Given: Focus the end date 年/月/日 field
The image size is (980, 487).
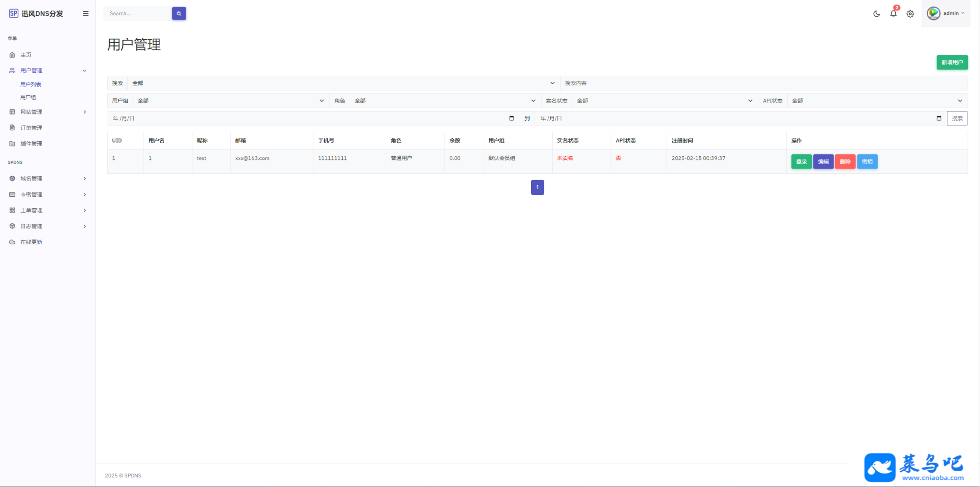Looking at the screenshot, I should coord(741,118).
